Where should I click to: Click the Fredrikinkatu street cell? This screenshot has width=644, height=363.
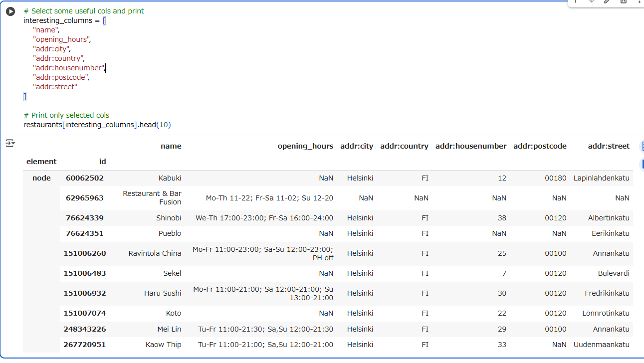click(607, 293)
